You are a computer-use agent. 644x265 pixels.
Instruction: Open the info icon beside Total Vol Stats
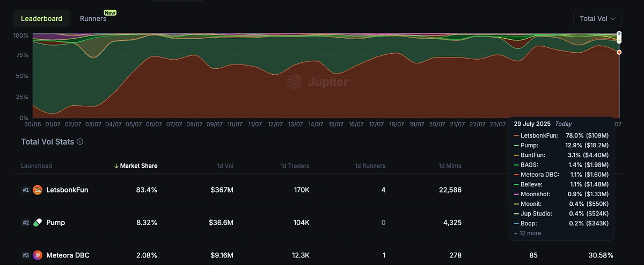coord(80,142)
